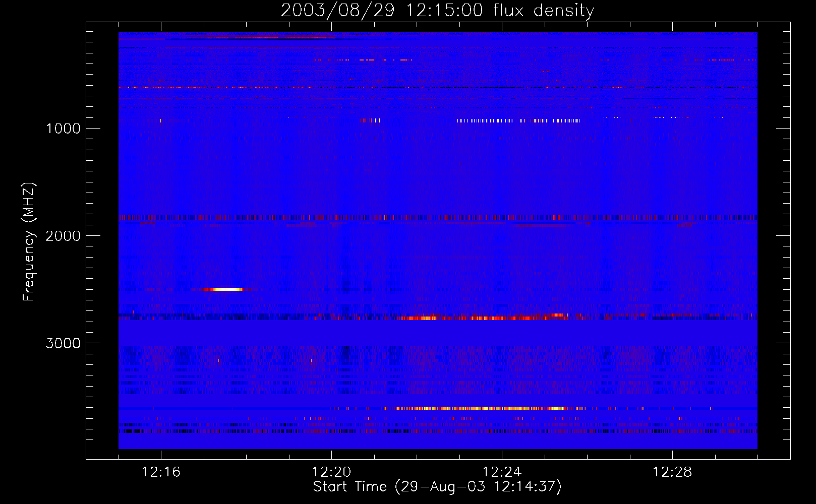Click the plot title "2003/08/29 12:15:00 flux density"
The height and width of the screenshot is (504, 816).
pyautogui.click(x=437, y=10)
